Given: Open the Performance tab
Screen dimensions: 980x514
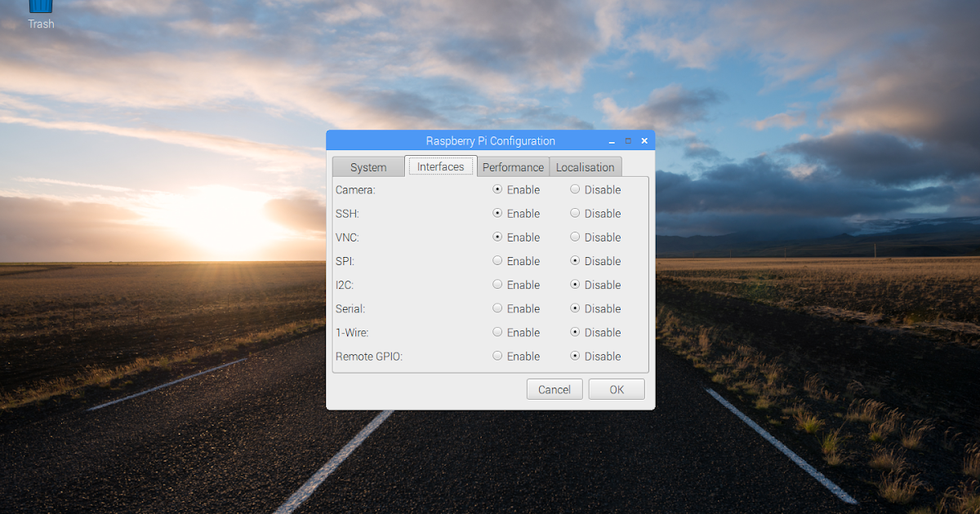Looking at the screenshot, I should 513,166.
